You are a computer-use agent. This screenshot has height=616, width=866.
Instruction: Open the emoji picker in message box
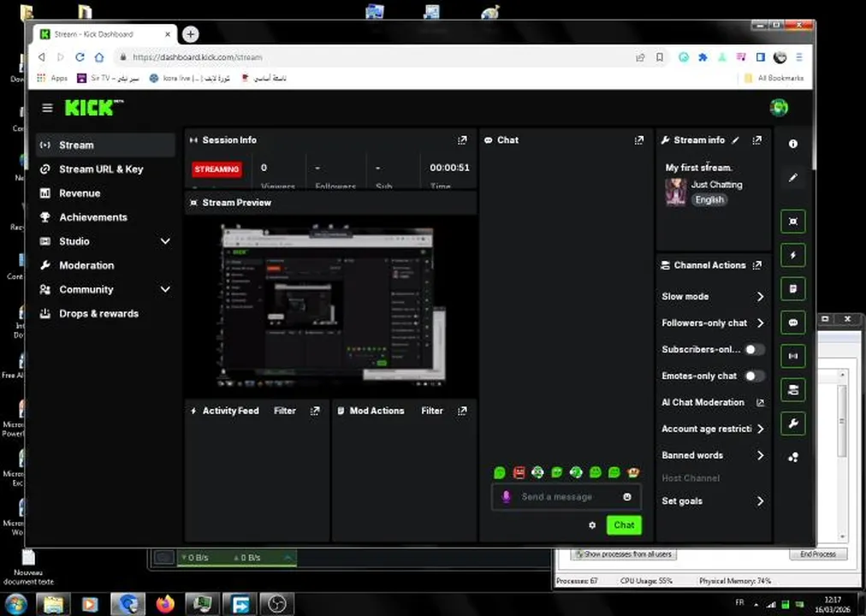click(x=627, y=497)
